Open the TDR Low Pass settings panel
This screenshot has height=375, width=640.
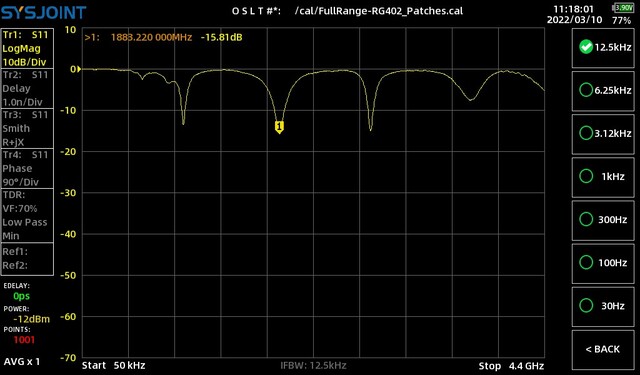[27, 215]
